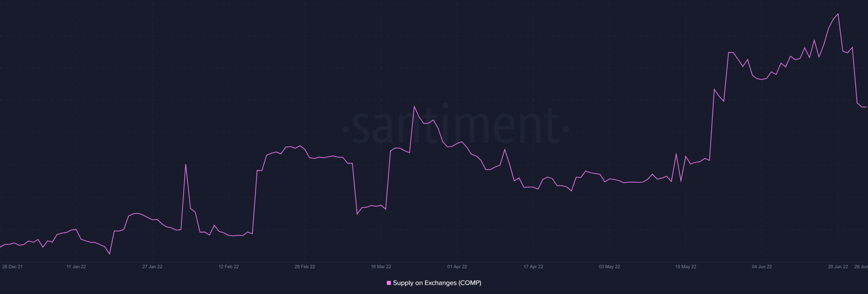Toggle the Supply on Exchanges (COMP) legend label

click(437, 283)
